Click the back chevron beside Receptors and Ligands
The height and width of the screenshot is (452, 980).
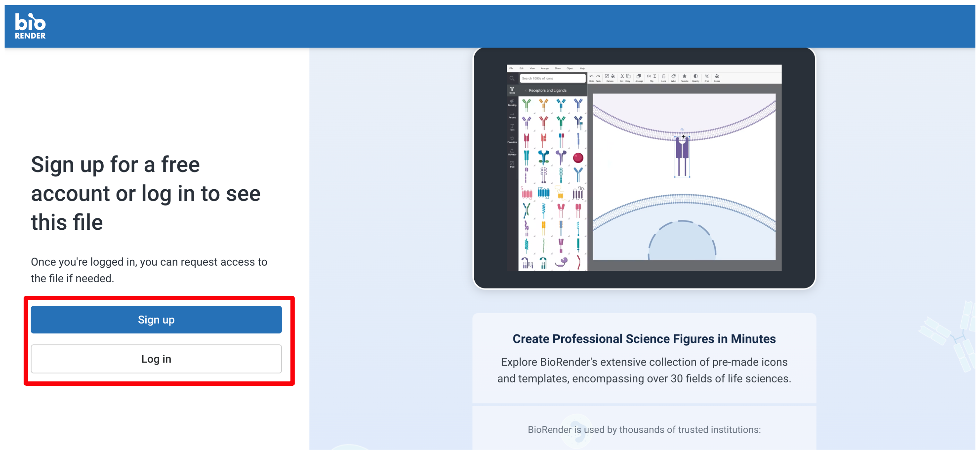click(525, 91)
